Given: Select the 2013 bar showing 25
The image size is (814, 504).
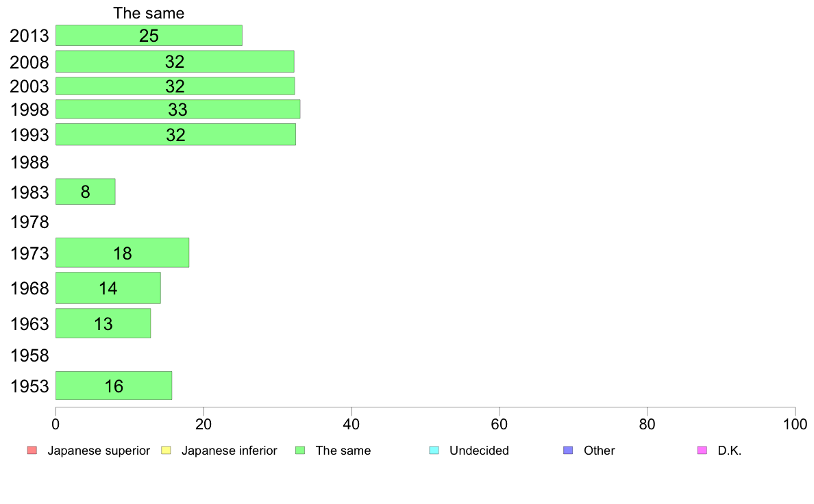Looking at the screenshot, I should (x=149, y=36).
